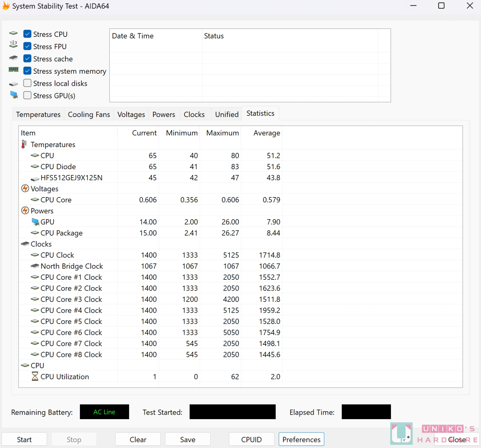
Task: Click the Stop button
Action: pyautogui.click(x=74, y=439)
